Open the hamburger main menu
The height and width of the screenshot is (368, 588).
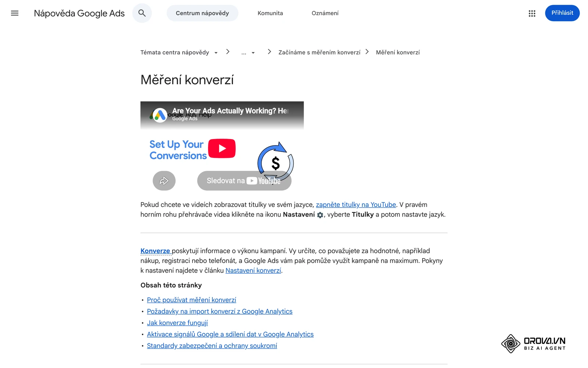tap(15, 13)
